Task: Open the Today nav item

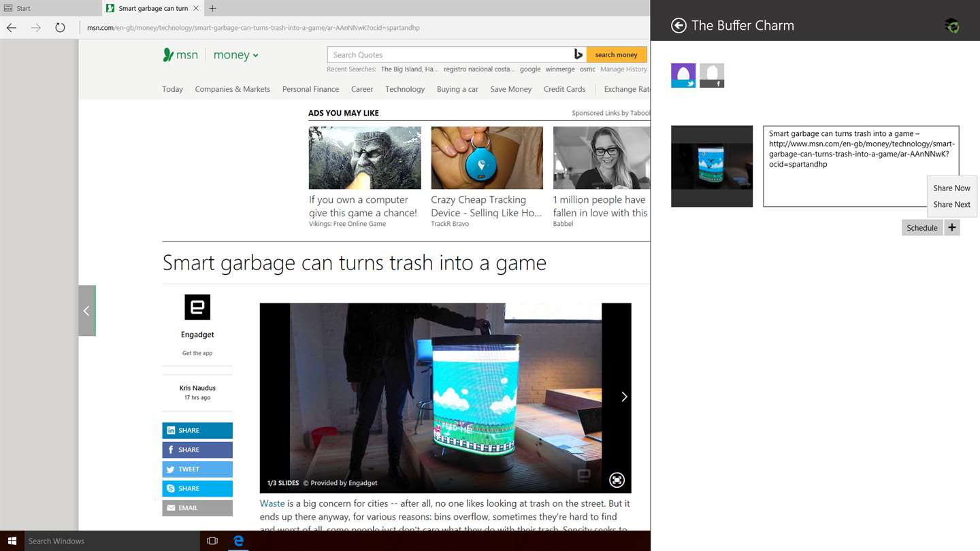Action: pos(172,89)
